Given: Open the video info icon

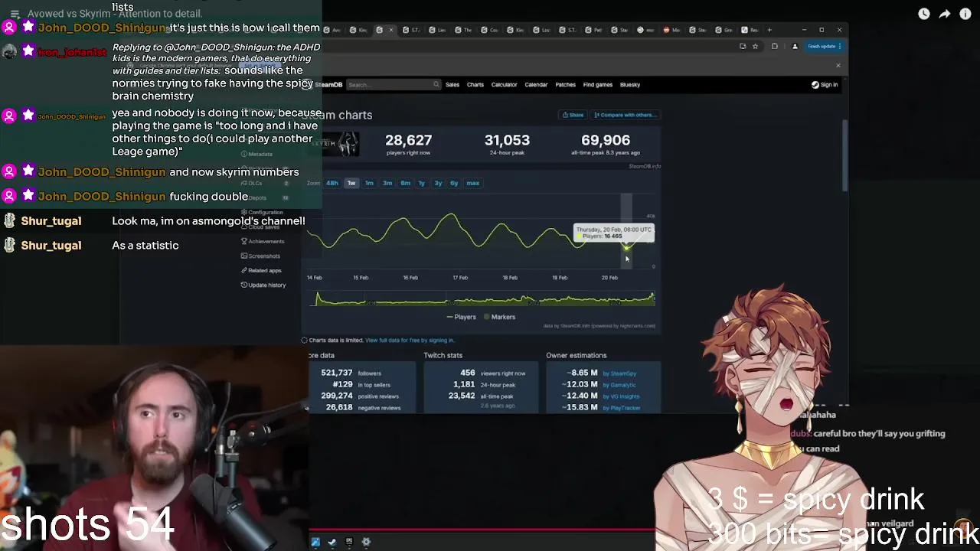Looking at the screenshot, I should point(965,14).
